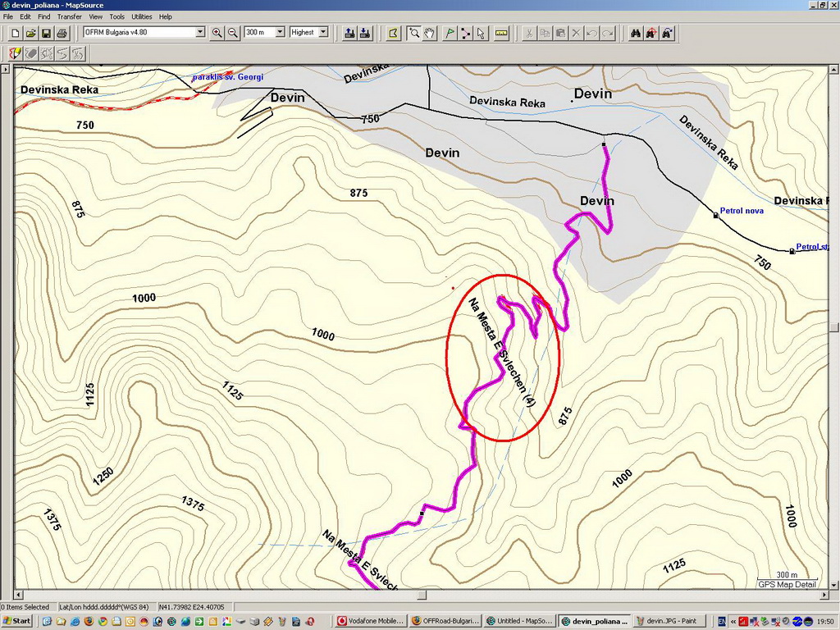Toggle the Zoom tool button
The image size is (840, 630).
(x=414, y=33)
